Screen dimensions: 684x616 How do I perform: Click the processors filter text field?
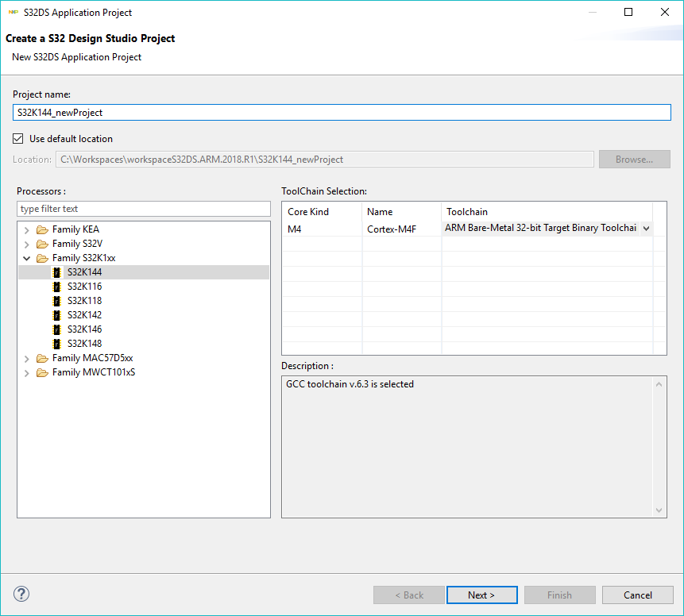(144, 209)
